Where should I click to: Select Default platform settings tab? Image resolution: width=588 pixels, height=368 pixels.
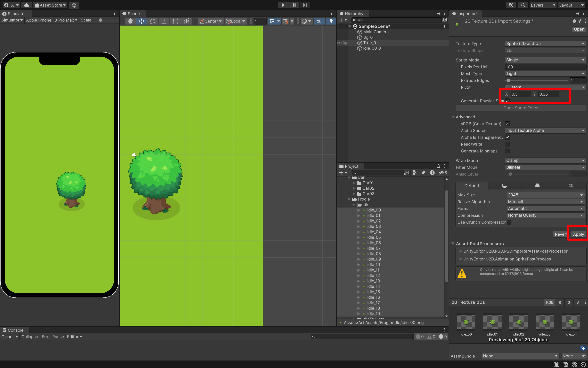click(472, 186)
